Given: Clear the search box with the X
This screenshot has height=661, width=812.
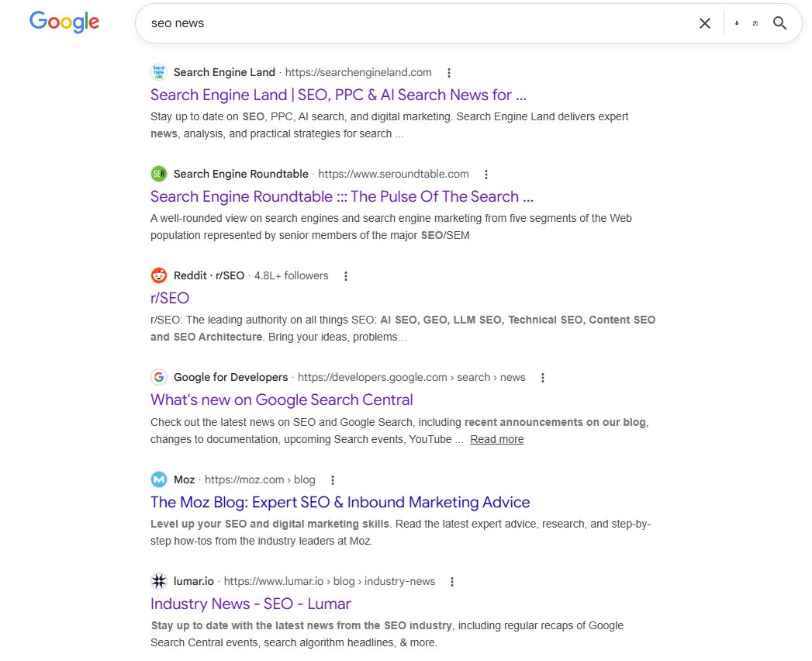Looking at the screenshot, I should coord(705,23).
